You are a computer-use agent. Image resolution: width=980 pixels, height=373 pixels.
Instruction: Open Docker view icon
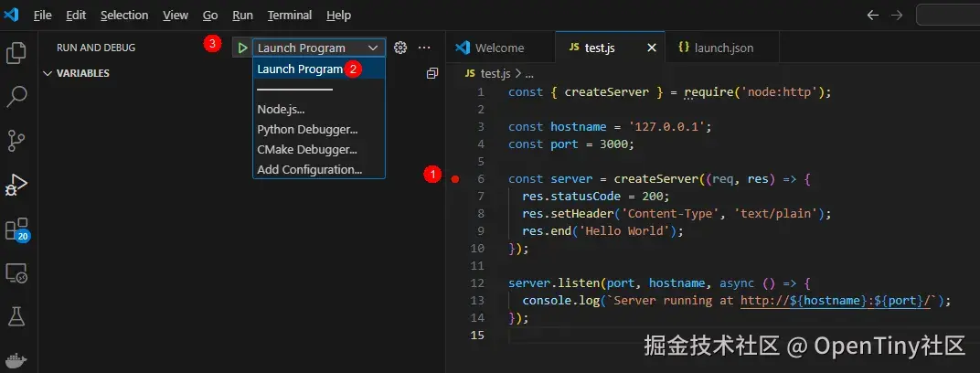tap(16, 361)
